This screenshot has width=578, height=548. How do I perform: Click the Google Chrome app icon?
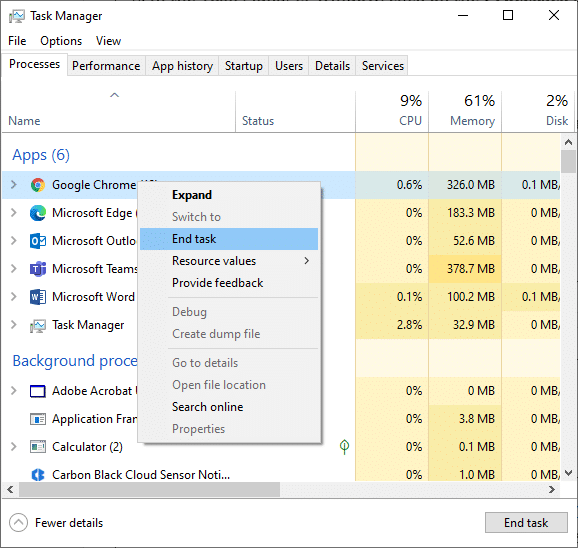[x=38, y=185]
